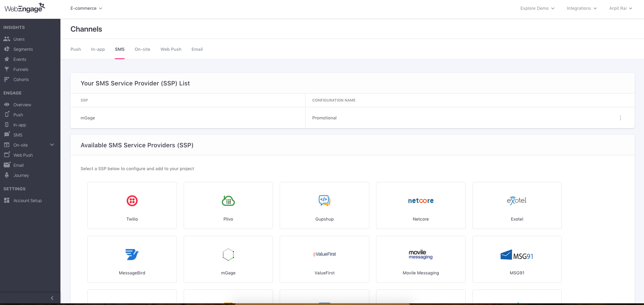Open Overview under Engage
The image size is (644, 305).
point(22,105)
